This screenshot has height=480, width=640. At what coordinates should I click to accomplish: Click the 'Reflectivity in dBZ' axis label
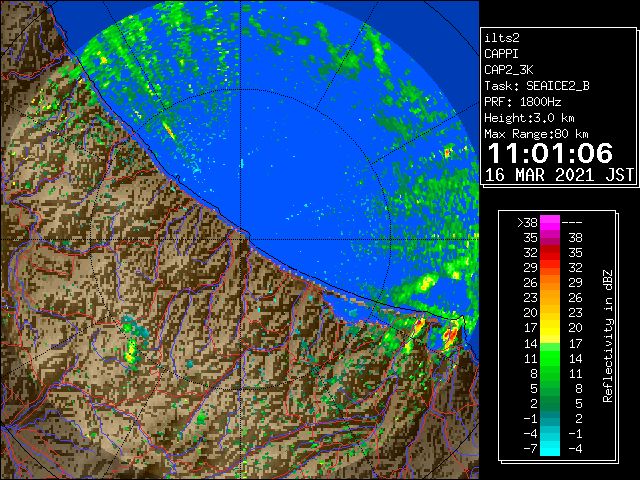click(607, 336)
